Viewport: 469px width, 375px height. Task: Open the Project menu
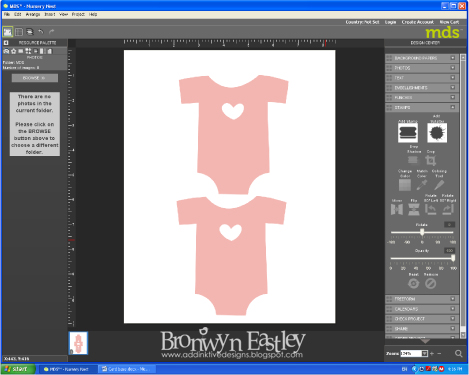pyautogui.click(x=78, y=14)
